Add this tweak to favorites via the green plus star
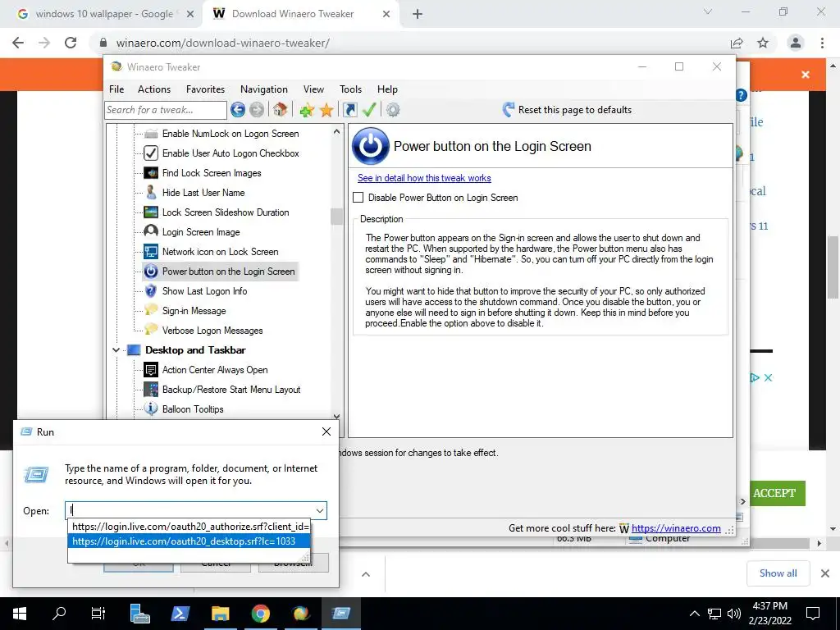 (x=307, y=110)
